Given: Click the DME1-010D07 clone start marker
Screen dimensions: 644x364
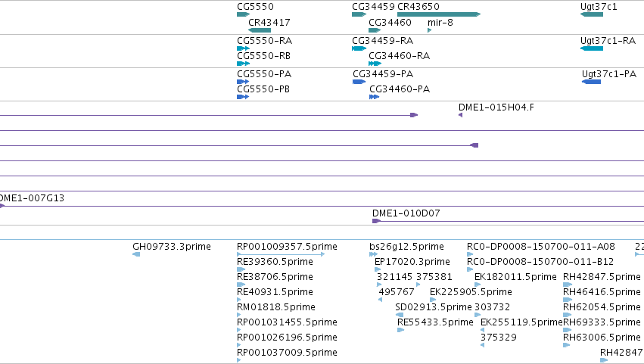Looking at the screenshot, I should pyautogui.click(x=376, y=221).
